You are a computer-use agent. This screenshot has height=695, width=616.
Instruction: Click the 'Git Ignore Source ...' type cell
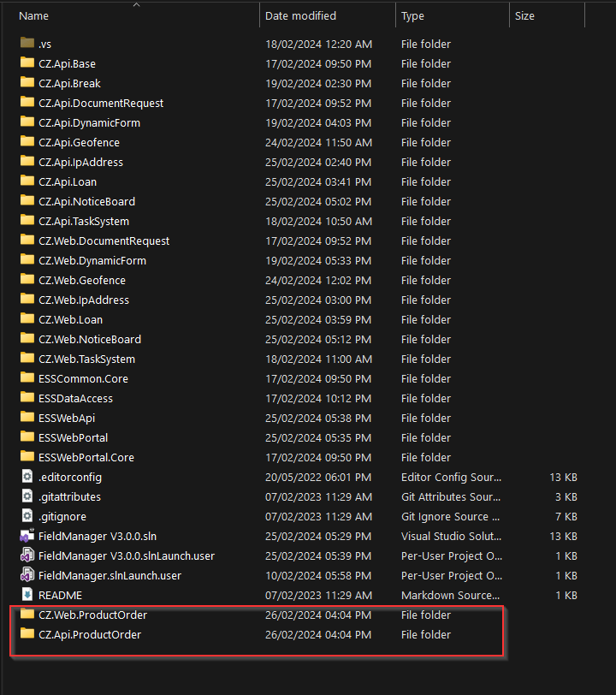click(x=450, y=517)
